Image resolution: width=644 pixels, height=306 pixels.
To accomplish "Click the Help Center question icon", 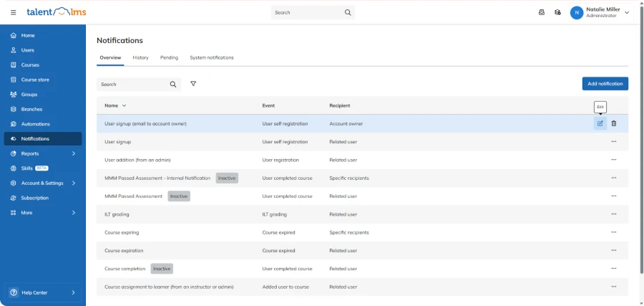I will [14, 293].
